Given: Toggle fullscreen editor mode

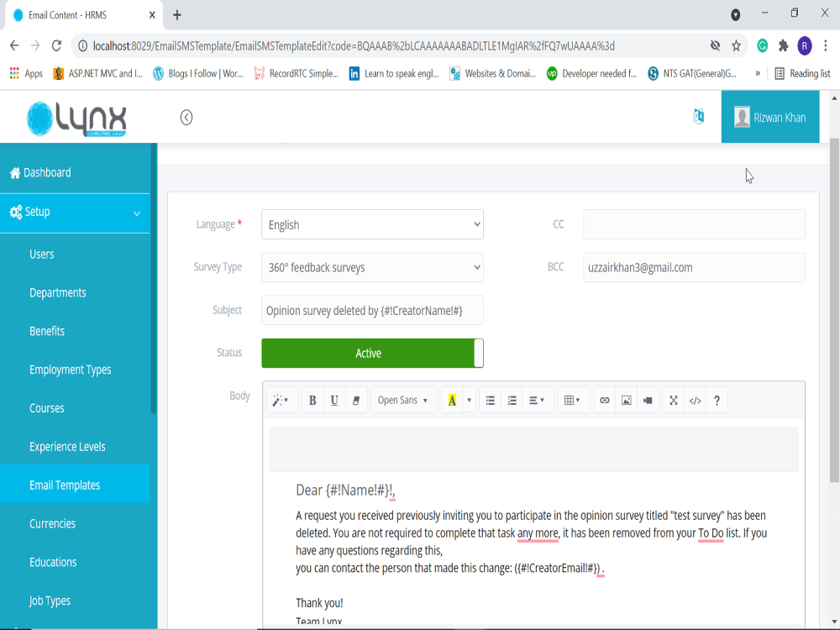Looking at the screenshot, I should 674,400.
